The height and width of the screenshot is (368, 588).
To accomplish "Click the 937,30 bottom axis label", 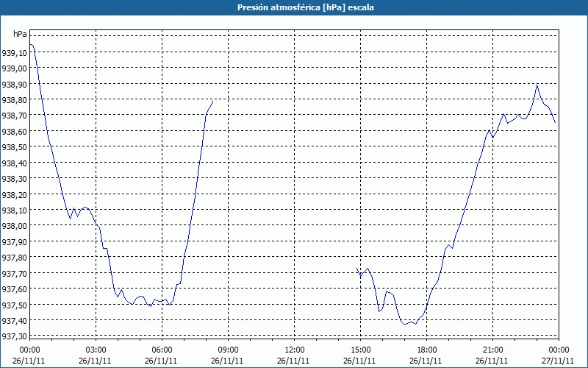I will coord(14,336).
